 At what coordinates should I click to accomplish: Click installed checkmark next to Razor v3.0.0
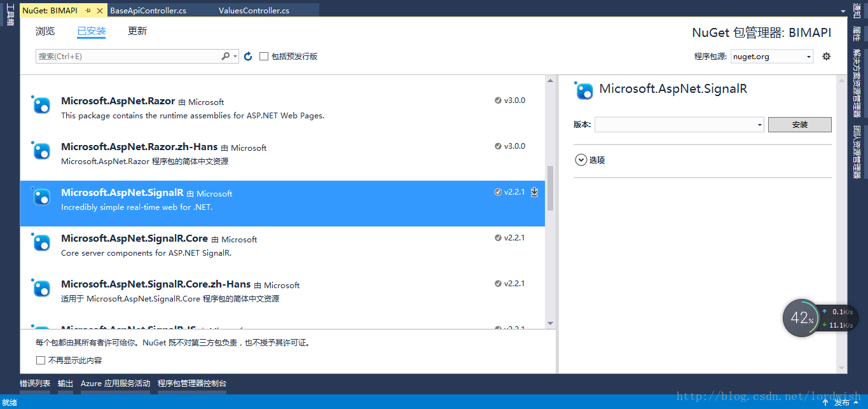(x=498, y=101)
